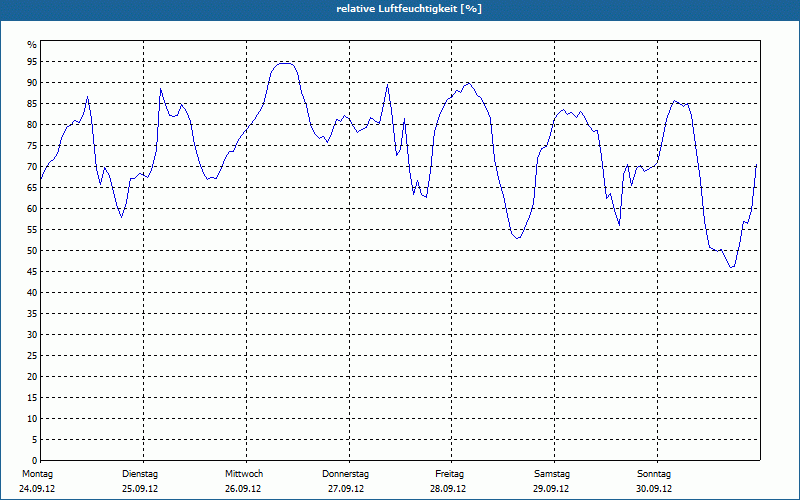This screenshot has height=500, width=800.
Task: Click the date '25.09.12'
Action: coord(140,489)
